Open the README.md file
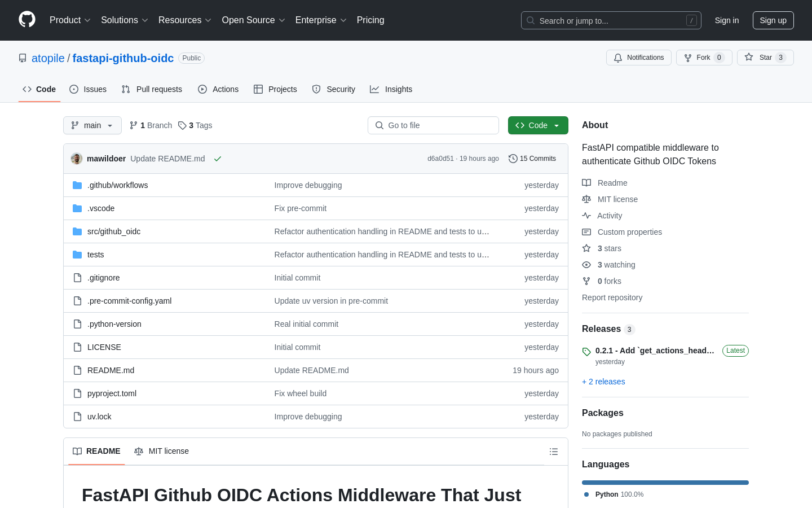812x508 pixels. [111, 370]
